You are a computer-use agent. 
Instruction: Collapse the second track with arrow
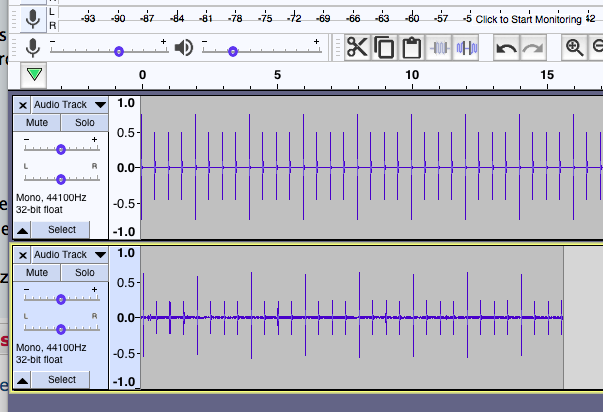22,380
